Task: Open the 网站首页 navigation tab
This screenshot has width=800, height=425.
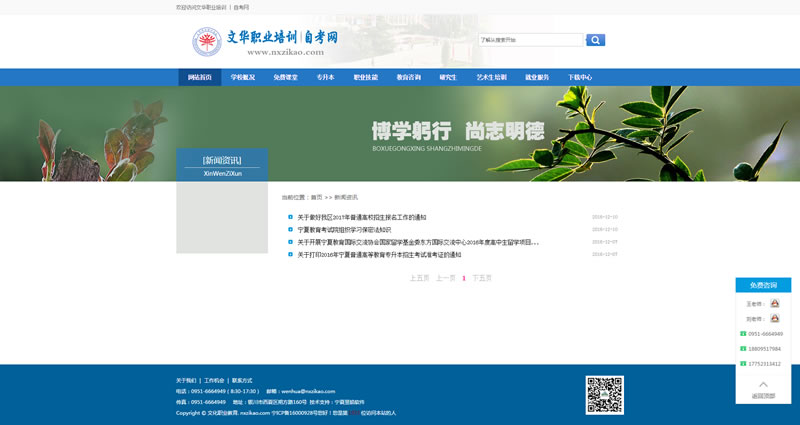Action: point(200,77)
